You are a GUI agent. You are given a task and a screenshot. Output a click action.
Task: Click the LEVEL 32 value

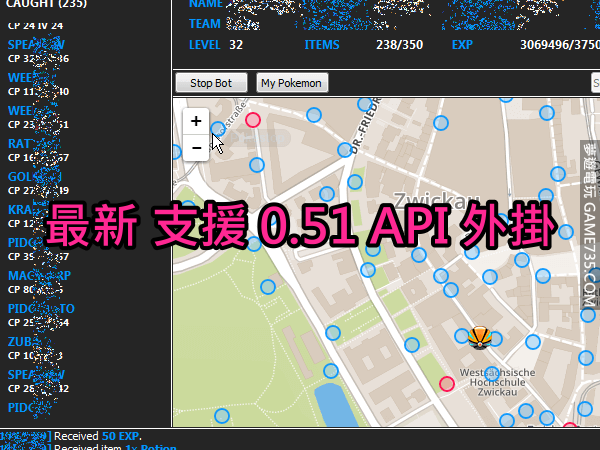236,45
